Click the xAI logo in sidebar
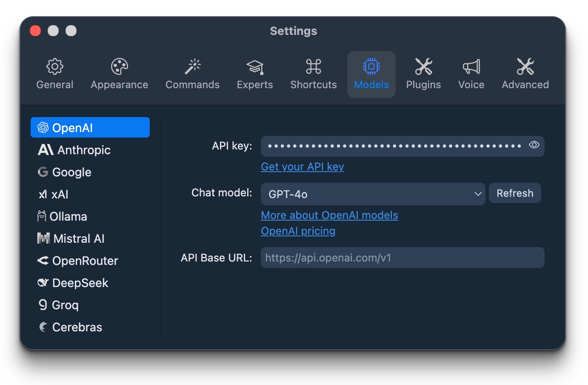588x385 pixels. [43, 194]
